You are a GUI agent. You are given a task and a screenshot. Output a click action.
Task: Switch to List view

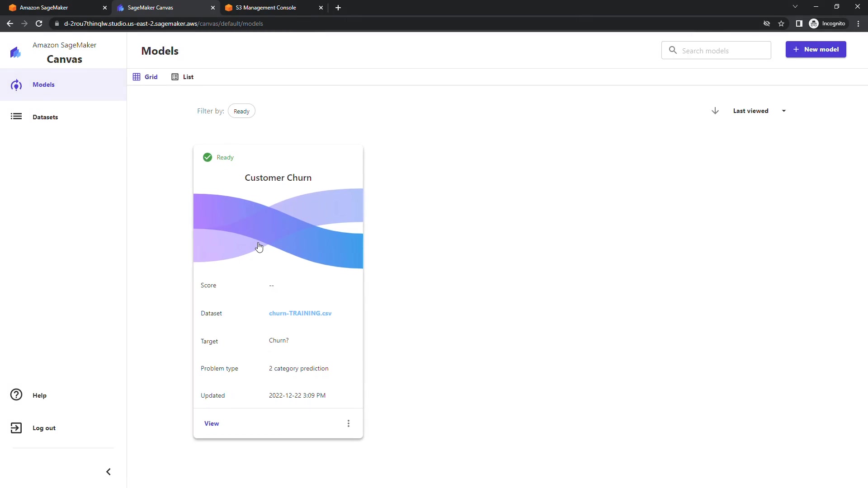[x=183, y=77]
